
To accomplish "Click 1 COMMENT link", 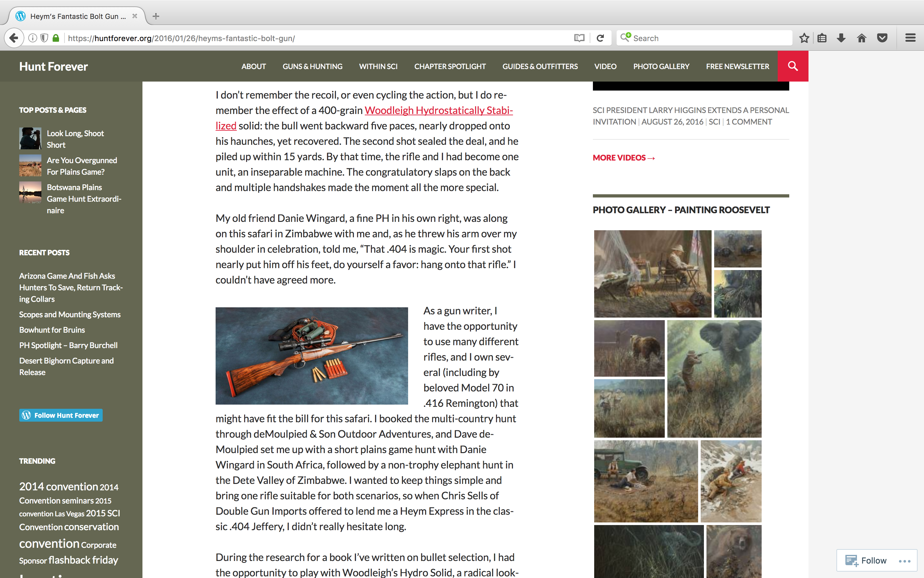I will tap(749, 122).
